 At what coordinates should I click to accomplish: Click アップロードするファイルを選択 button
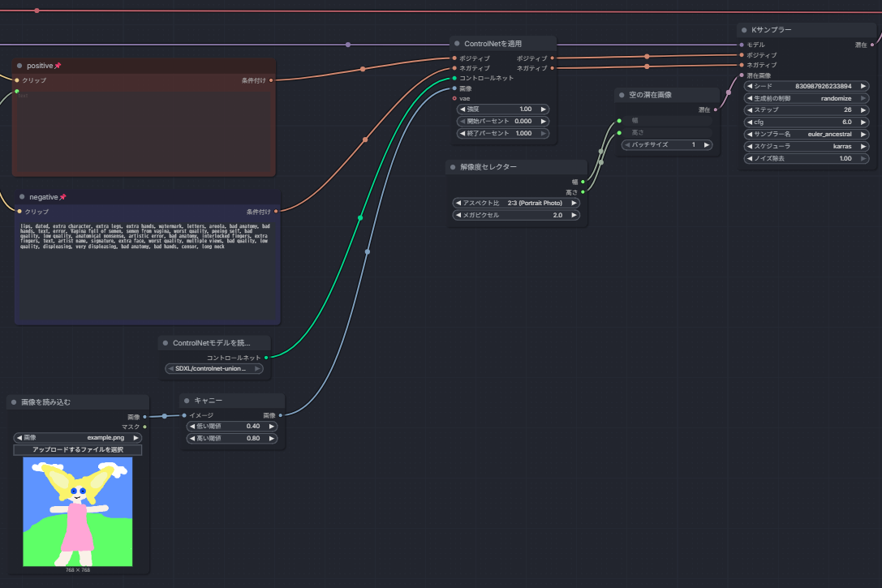click(x=78, y=449)
